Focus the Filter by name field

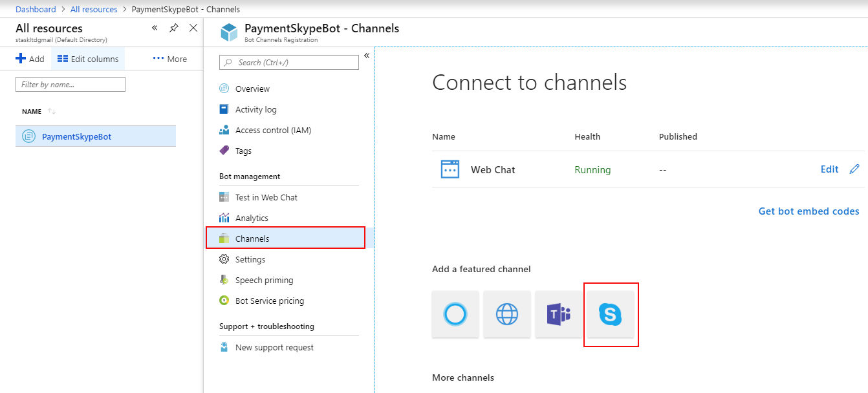(71, 84)
